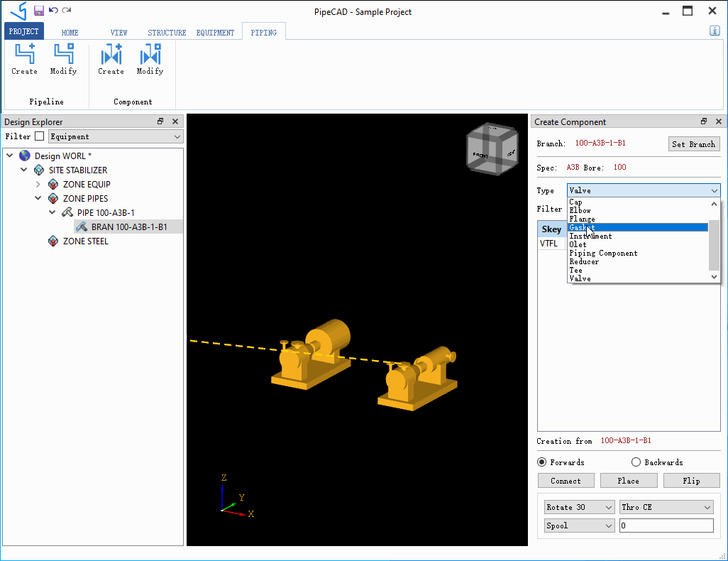
Task: Select the Forwards radio button
Action: click(542, 462)
